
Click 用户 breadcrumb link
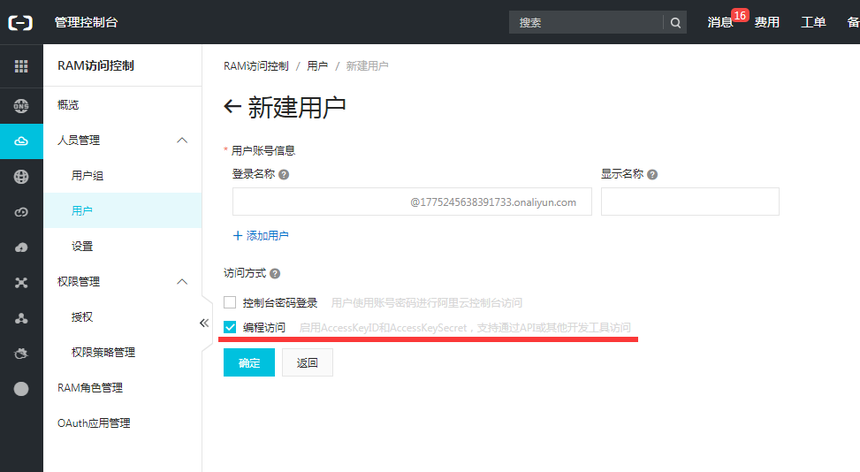[317, 66]
